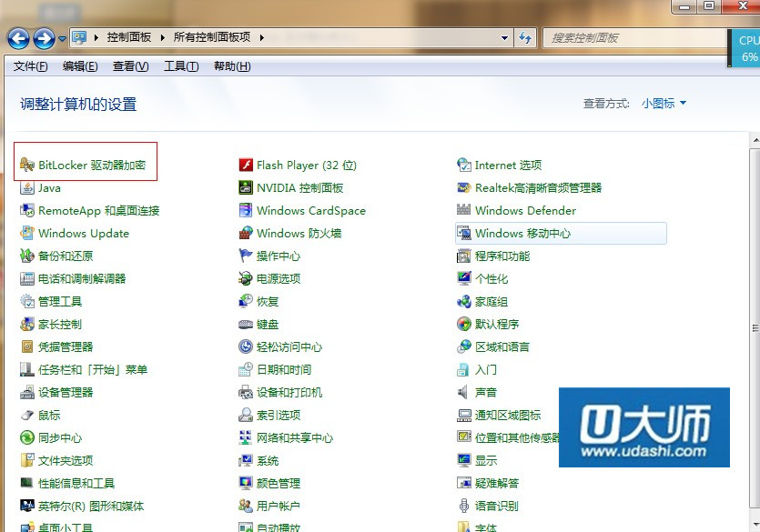Image resolution: width=760 pixels, height=532 pixels.
Task: Open the 日期和时间 link
Action: point(284,370)
